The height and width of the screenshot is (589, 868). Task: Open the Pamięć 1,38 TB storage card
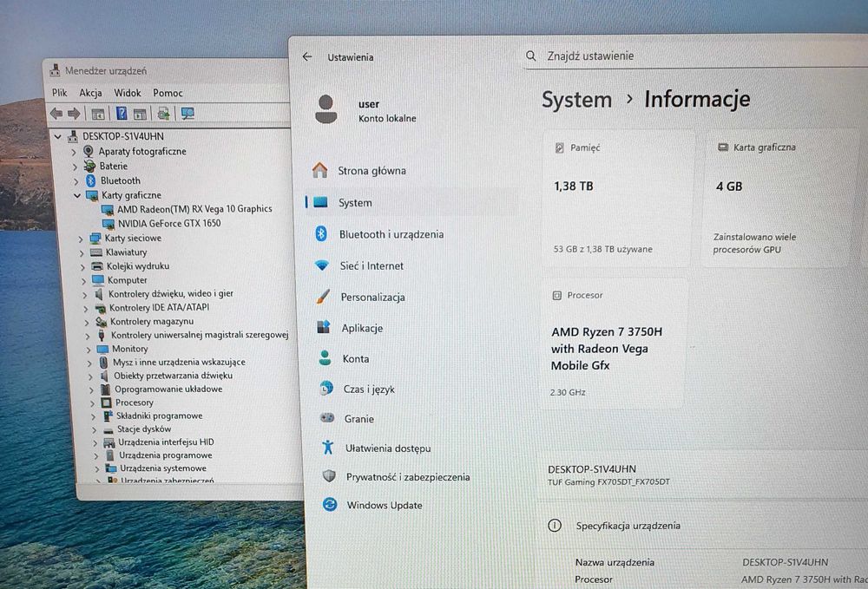point(616,200)
